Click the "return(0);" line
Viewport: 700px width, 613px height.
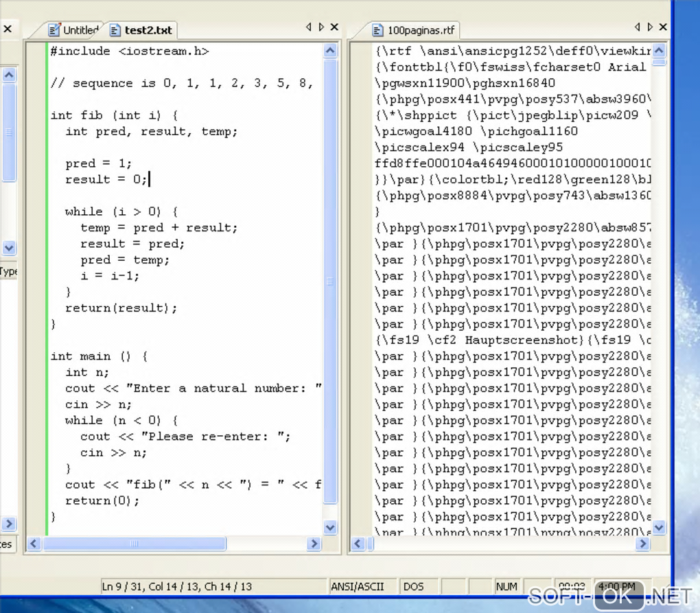click(x=102, y=501)
